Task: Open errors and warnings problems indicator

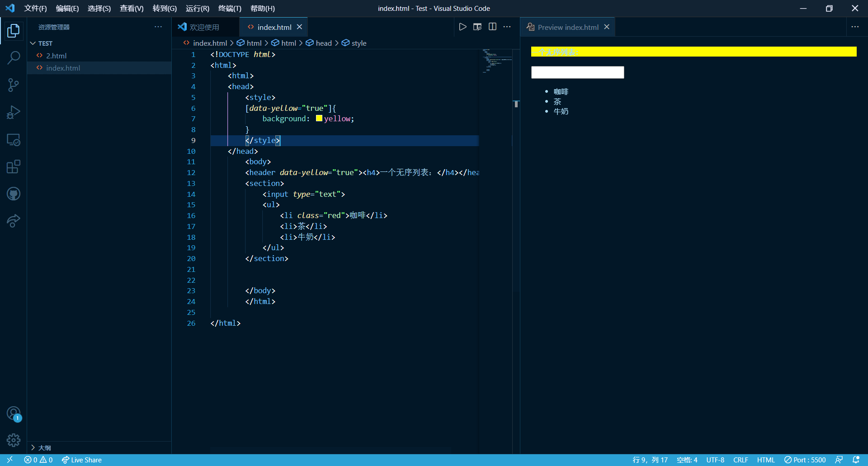Action: point(38,460)
